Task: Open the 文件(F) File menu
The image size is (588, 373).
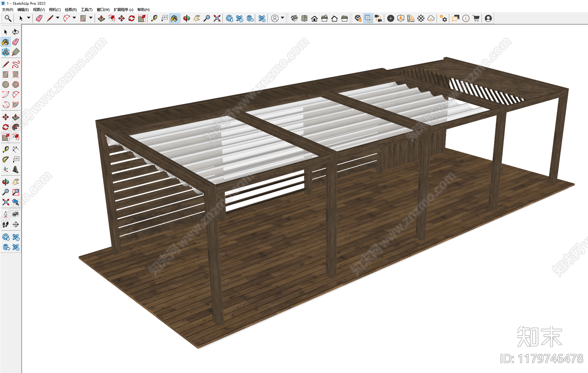Action: pos(8,10)
